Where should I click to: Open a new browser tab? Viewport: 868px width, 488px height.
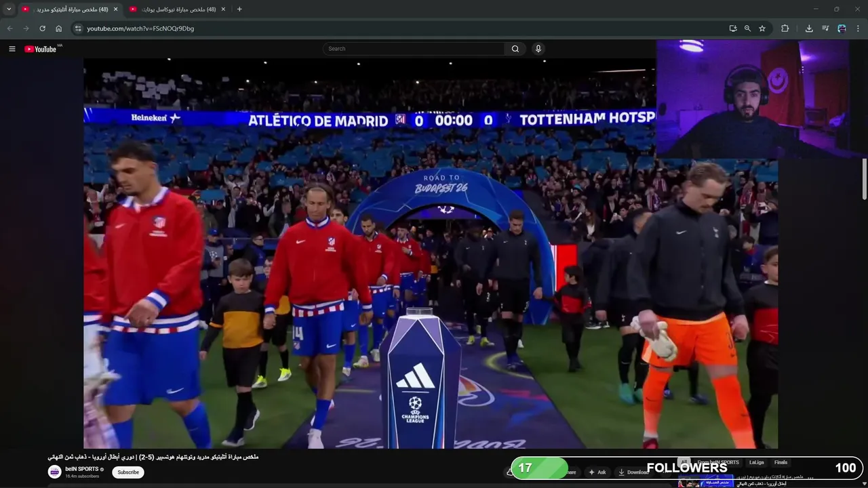pyautogui.click(x=239, y=9)
